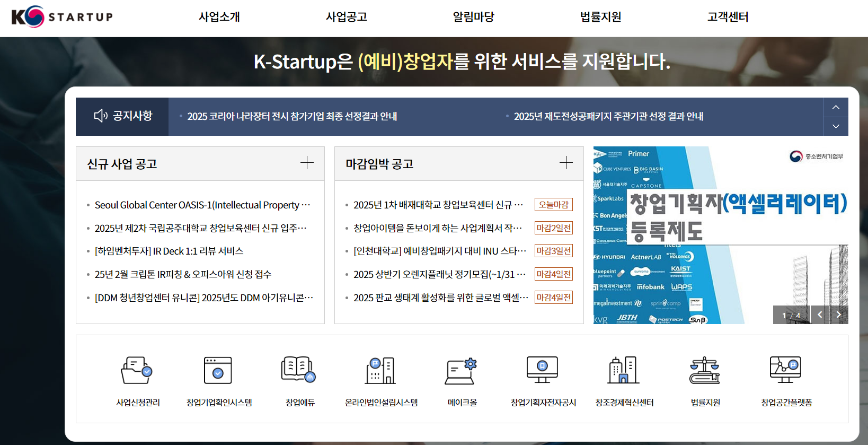Click the 신규 사업 공고 heading

point(122,164)
